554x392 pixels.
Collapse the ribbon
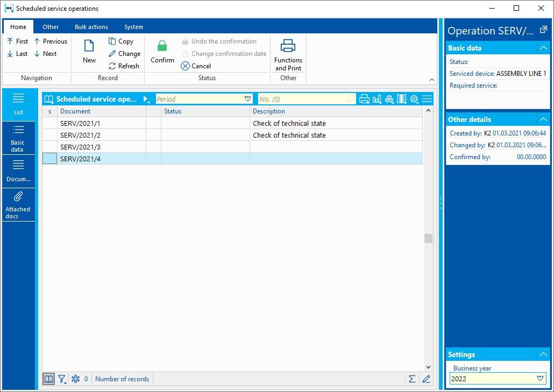click(x=432, y=80)
